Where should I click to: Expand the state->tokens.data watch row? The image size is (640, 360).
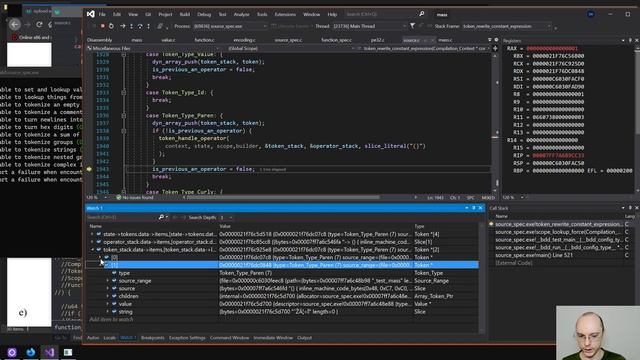(92, 234)
